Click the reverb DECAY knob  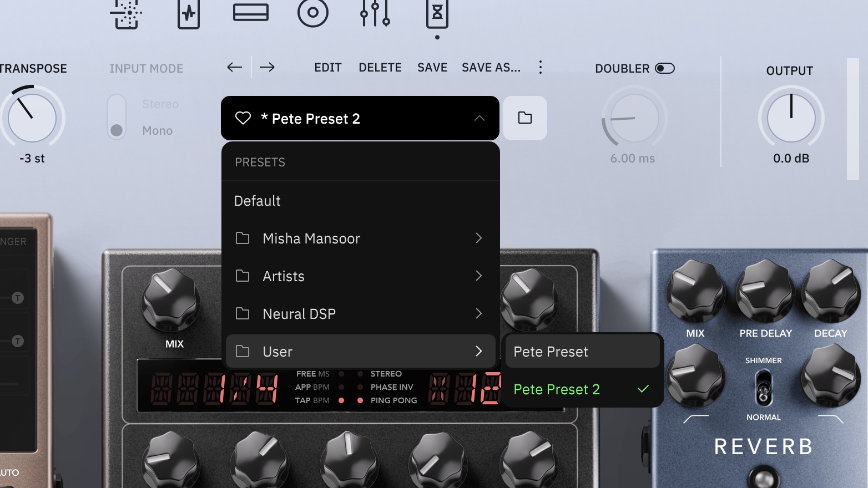tap(831, 290)
